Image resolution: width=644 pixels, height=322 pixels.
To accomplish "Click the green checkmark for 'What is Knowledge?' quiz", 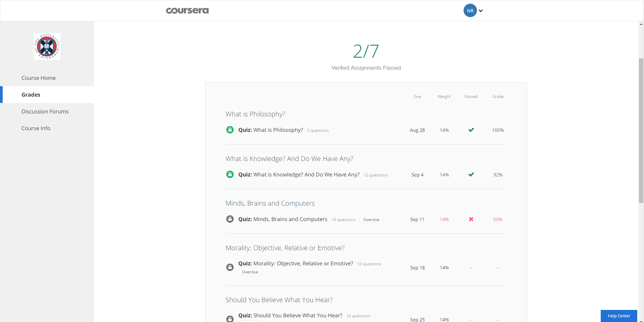I will coord(471,174).
